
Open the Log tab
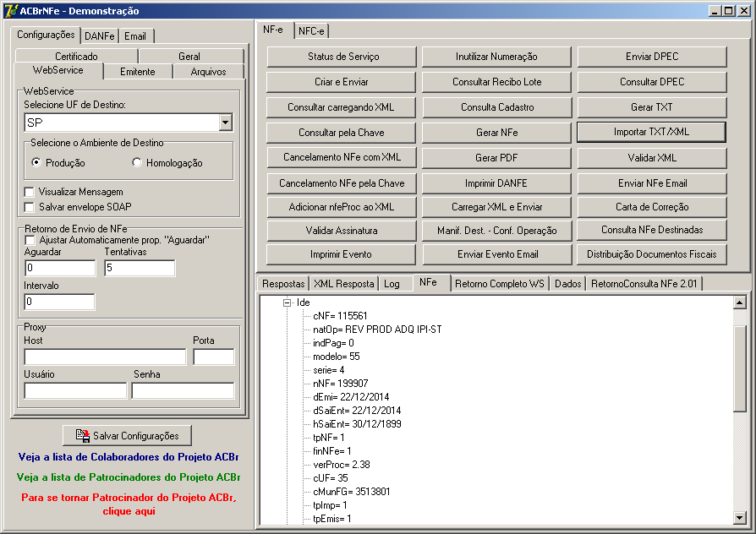(x=392, y=283)
